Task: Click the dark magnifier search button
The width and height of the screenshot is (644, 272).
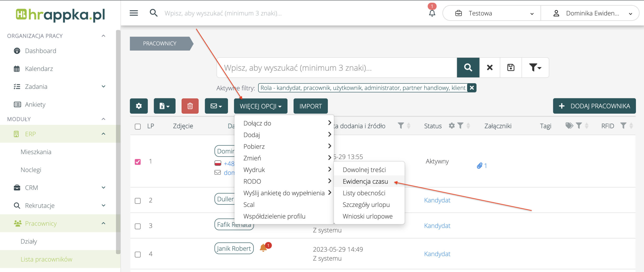Action: [468, 67]
